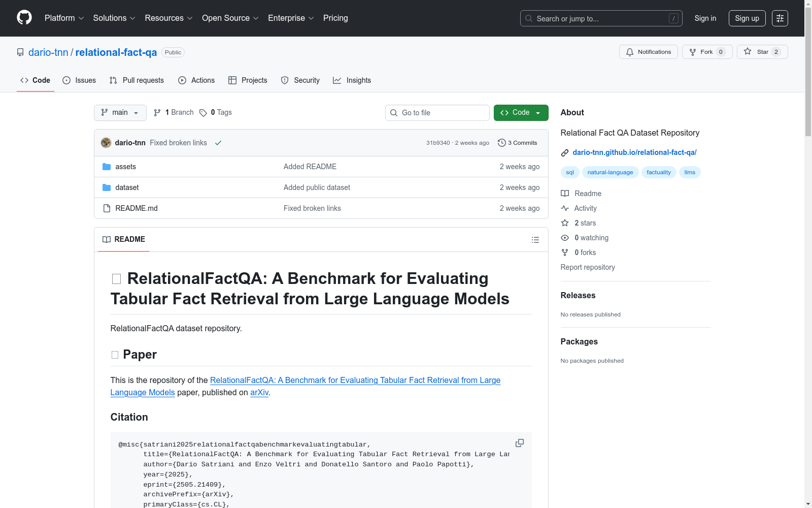
Task: View the 1 Branch link
Action: 174,112
